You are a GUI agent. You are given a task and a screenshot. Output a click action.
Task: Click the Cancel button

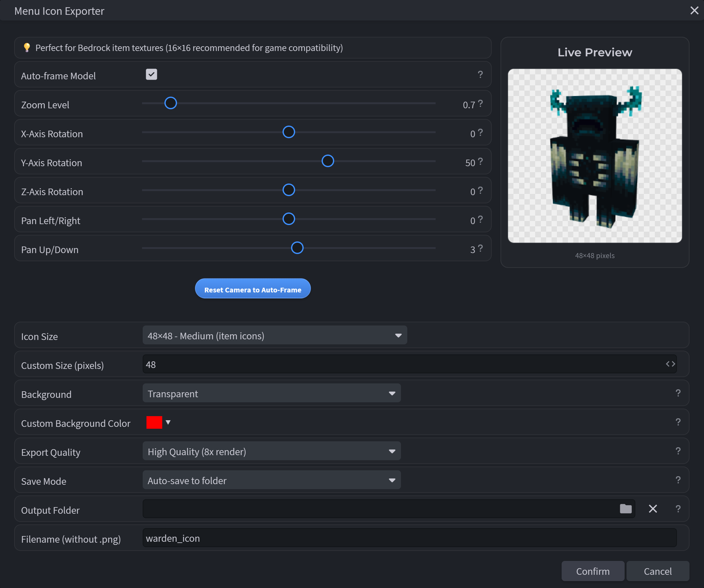[658, 571]
